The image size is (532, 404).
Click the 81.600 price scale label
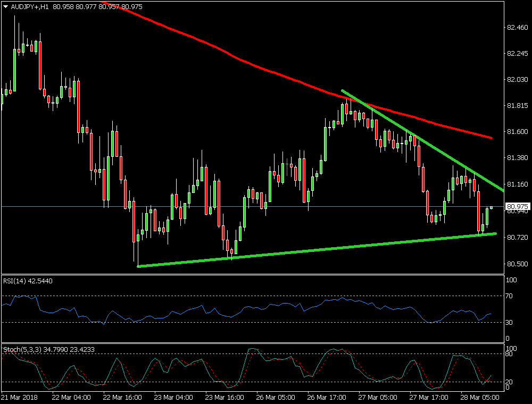tap(517, 132)
